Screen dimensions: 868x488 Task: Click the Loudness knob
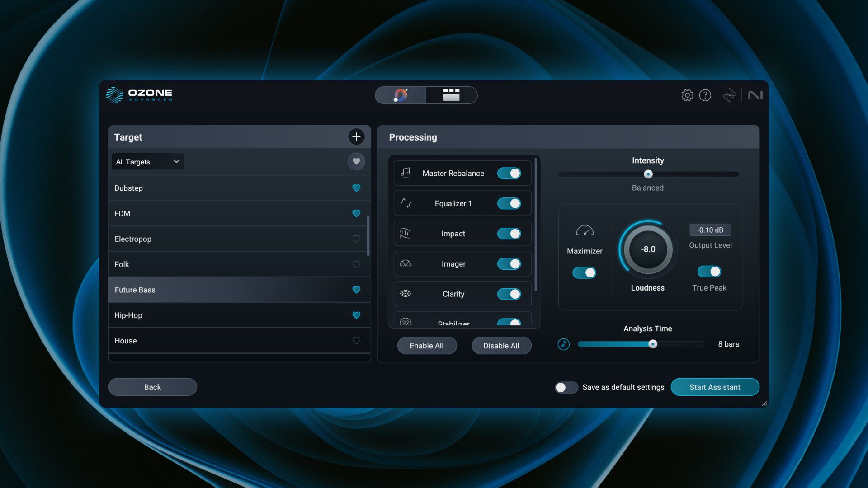648,249
